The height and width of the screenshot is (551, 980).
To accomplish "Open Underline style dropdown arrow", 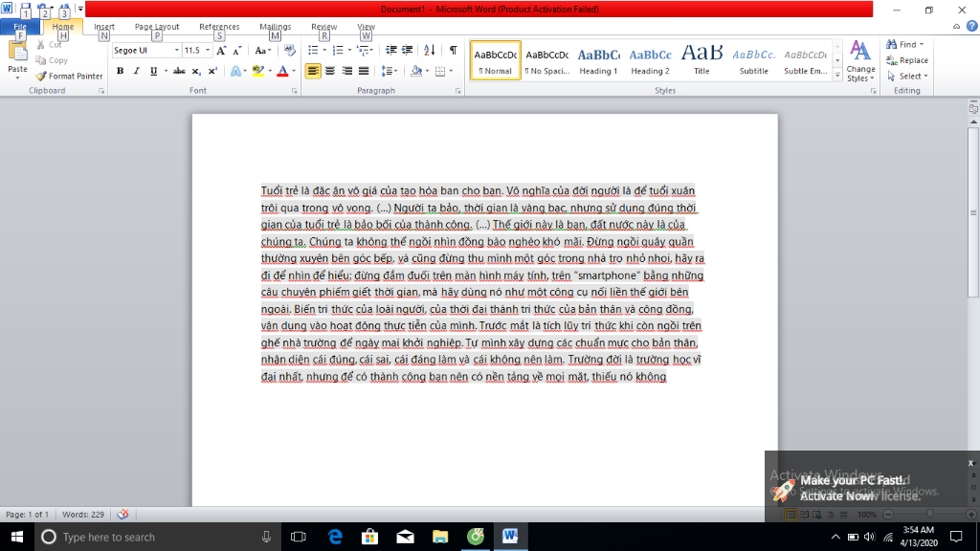I will [166, 71].
